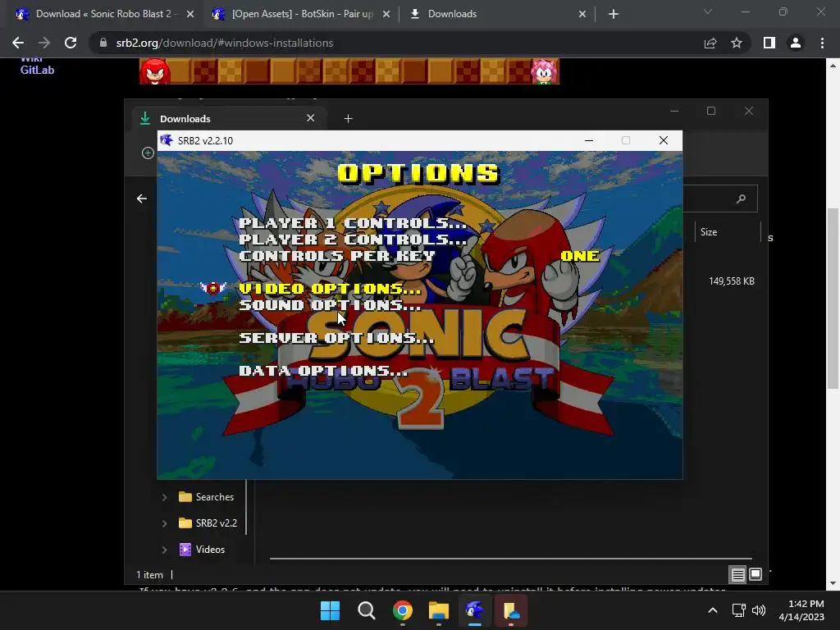Open Windows Start menu
The height and width of the screenshot is (630, 840).
[x=330, y=610]
